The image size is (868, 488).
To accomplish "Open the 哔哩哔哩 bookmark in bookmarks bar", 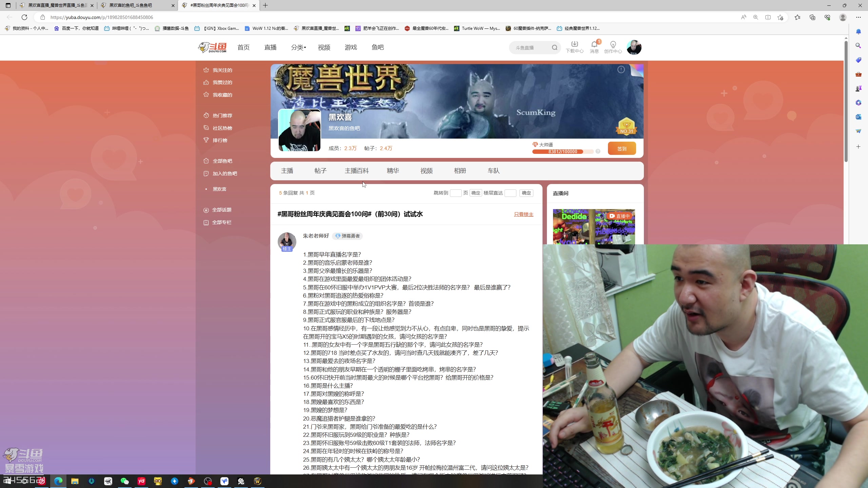I will [127, 28].
